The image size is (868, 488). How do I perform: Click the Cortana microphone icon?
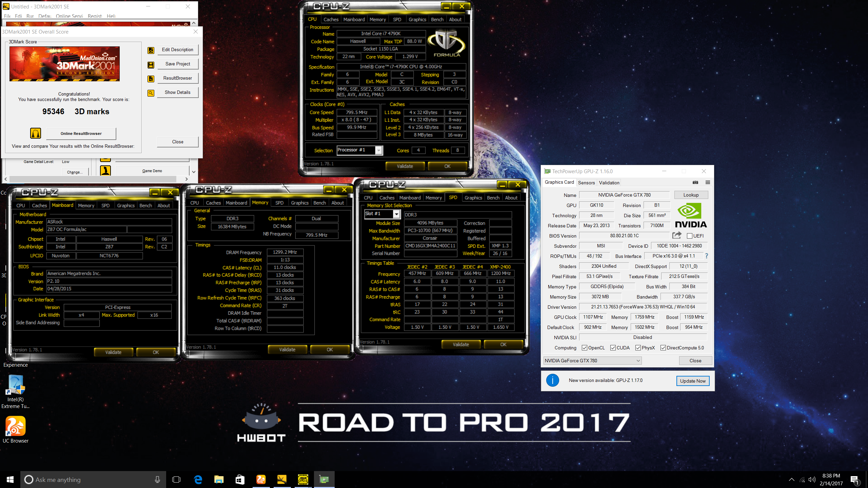tap(157, 480)
